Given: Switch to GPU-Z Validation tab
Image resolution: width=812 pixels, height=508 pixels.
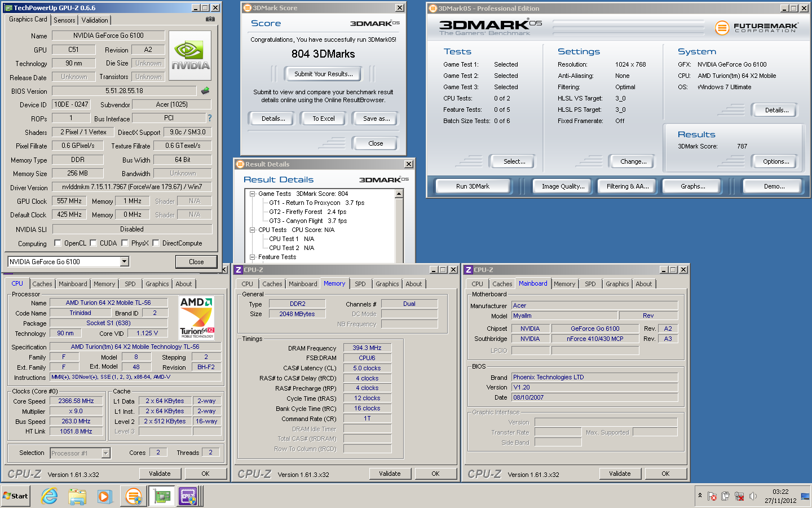Looking at the screenshot, I should (x=95, y=20).
